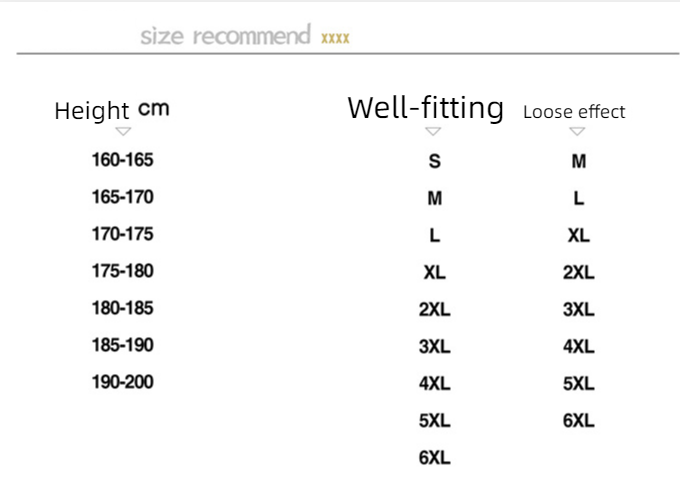This screenshot has height=489, width=680.
Task: Select the Height cm column header
Action: coord(111,109)
